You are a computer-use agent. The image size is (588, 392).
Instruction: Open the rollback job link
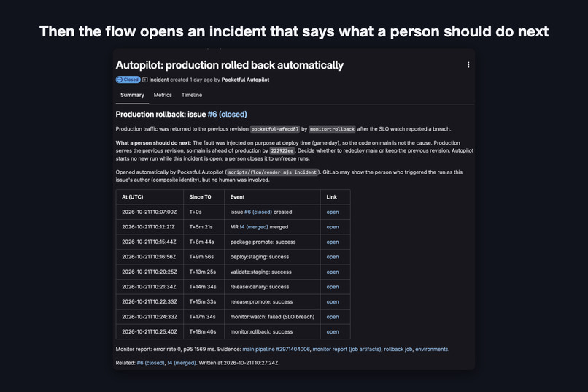pos(398,349)
